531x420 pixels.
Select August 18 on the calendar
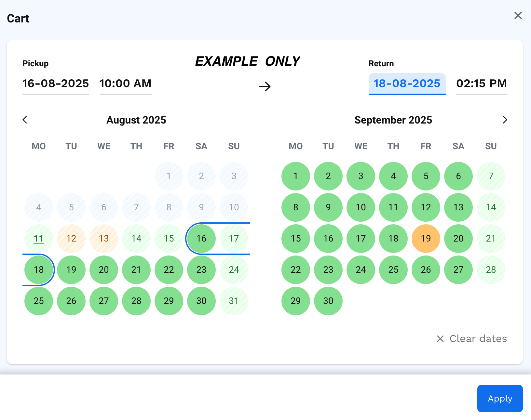point(39,270)
